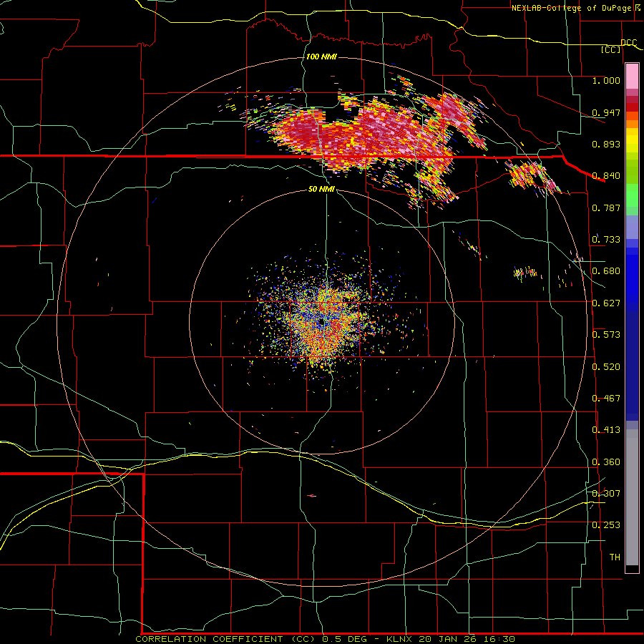Click the 0.413 legend value

(606, 430)
